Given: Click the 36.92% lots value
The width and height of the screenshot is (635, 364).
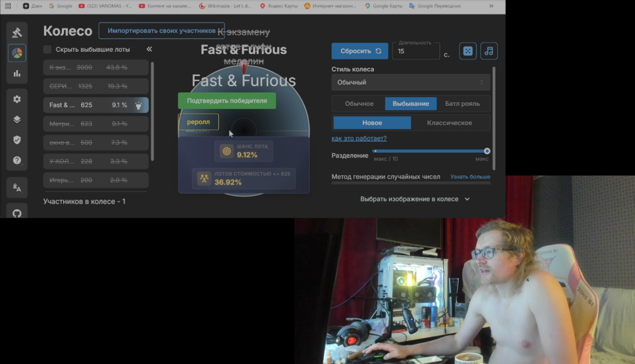Looking at the screenshot, I should [228, 182].
